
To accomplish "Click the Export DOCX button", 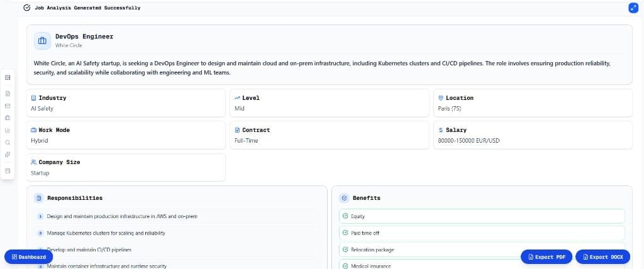I will [602, 257].
